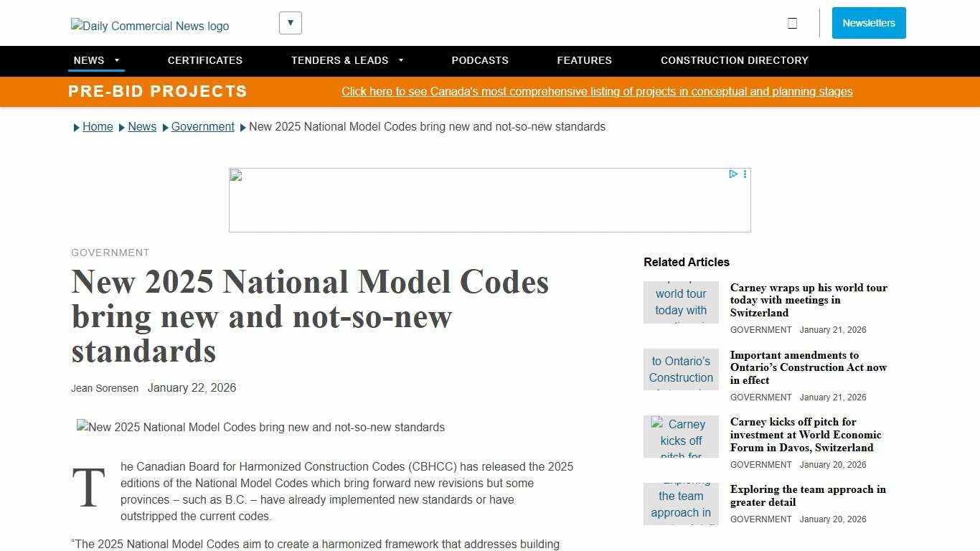Click the Government breadcrumb link

coord(202,126)
